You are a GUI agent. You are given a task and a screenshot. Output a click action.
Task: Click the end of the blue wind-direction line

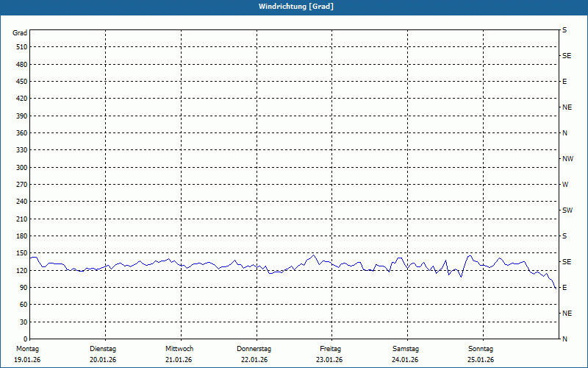(x=556, y=289)
